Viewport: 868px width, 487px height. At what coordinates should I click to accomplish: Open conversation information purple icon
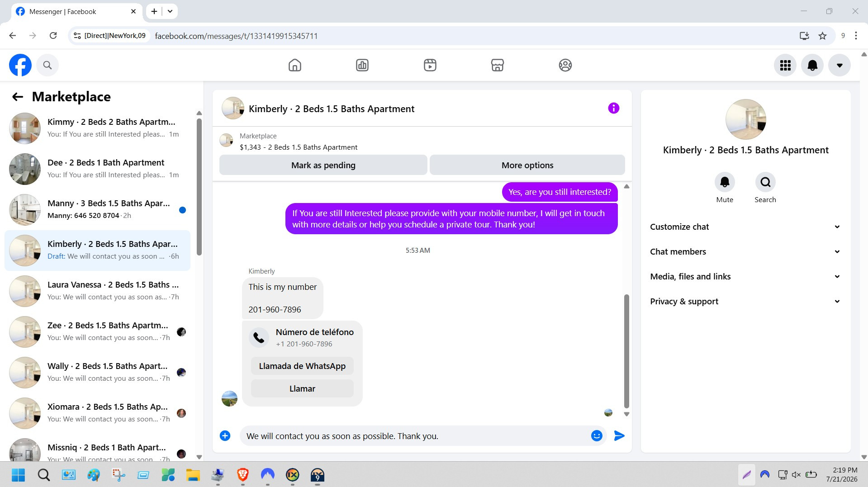[x=613, y=108]
